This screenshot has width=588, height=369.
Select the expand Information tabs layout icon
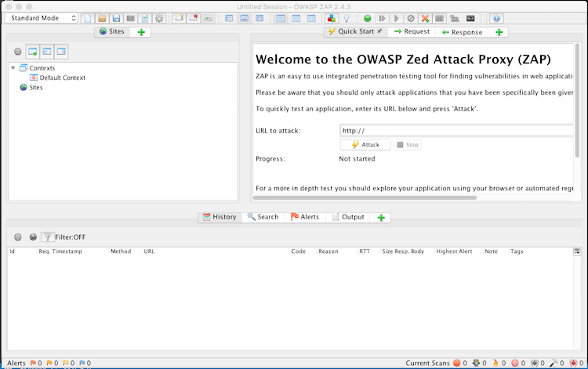click(x=244, y=18)
